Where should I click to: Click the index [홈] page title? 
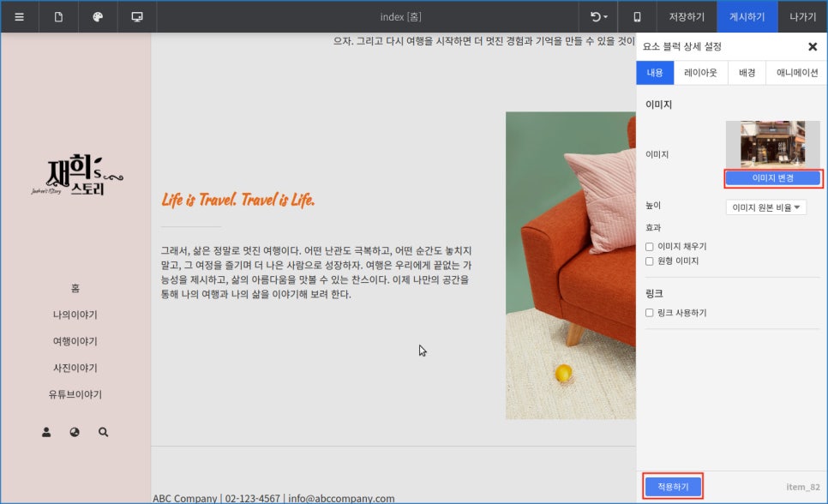click(400, 17)
